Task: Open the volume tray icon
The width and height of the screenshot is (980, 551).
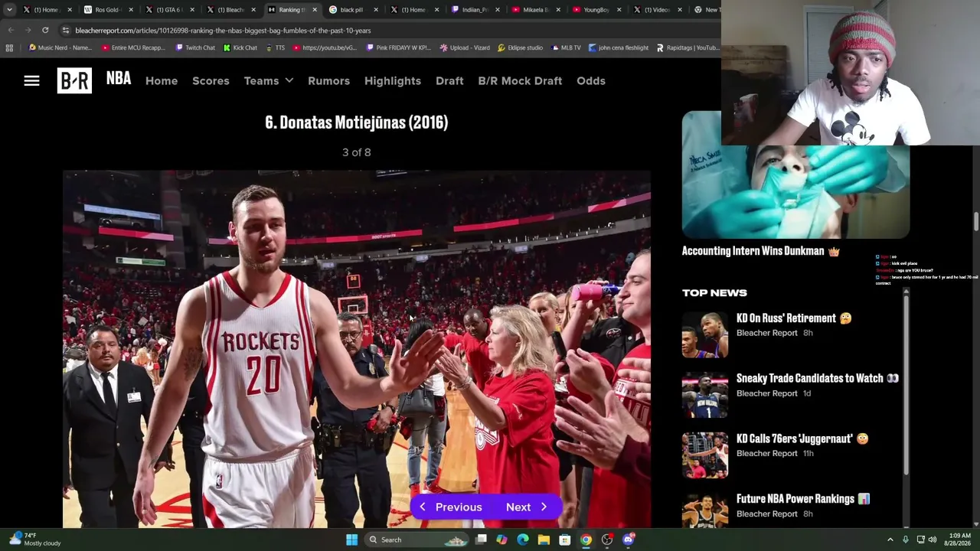Action: coord(933,540)
